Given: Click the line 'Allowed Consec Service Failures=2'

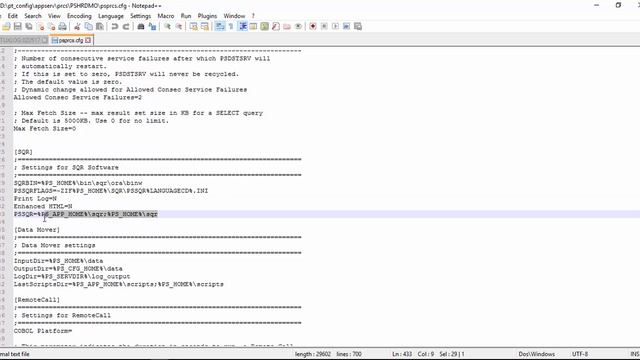Looking at the screenshot, I should [78, 98].
